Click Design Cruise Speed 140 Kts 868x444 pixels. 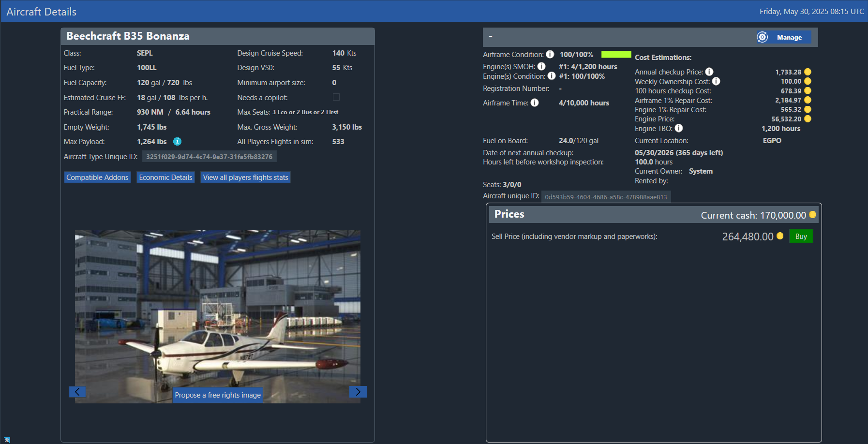point(344,53)
